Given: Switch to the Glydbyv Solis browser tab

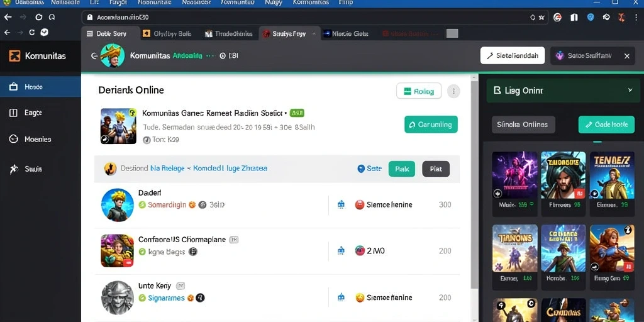Looking at the screenshot, I should pos(167,34).
